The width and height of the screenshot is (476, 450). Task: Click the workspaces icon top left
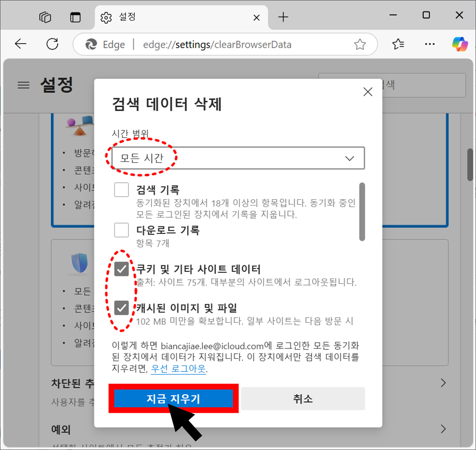(45, 17)
